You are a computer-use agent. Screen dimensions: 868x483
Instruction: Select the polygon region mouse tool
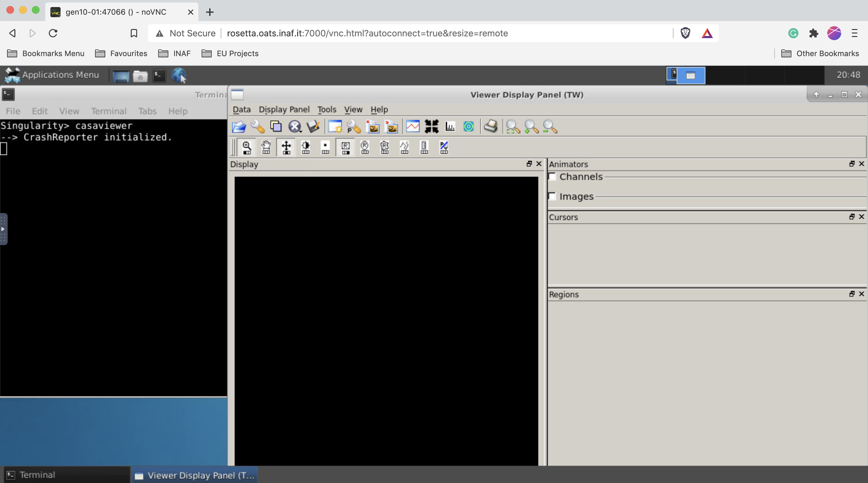pyautogui.click(x=385, y=148)
